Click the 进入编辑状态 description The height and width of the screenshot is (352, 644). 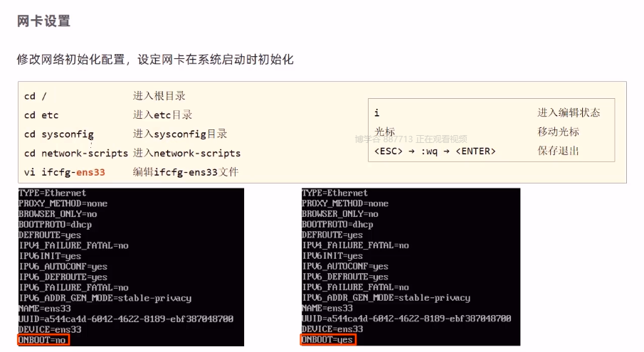click(x=569, y=112)
